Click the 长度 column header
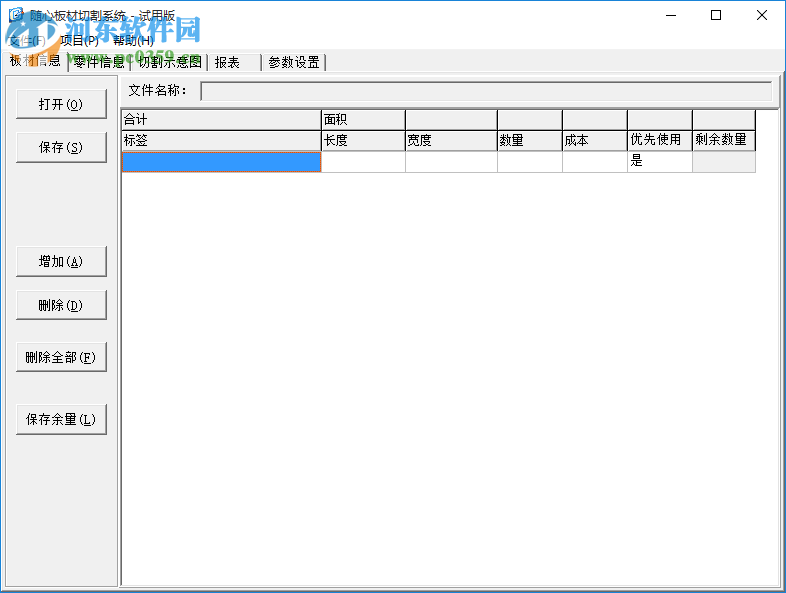 point(363,141)
